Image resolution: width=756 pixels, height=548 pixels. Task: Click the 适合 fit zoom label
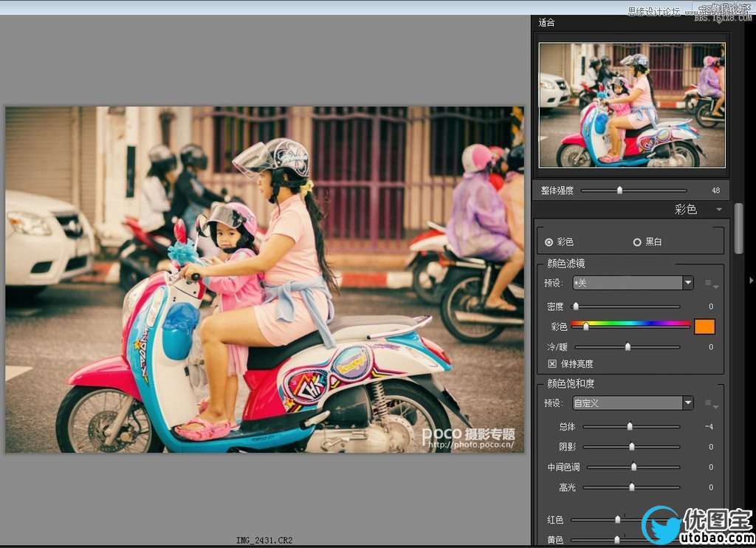click(546, 22)
